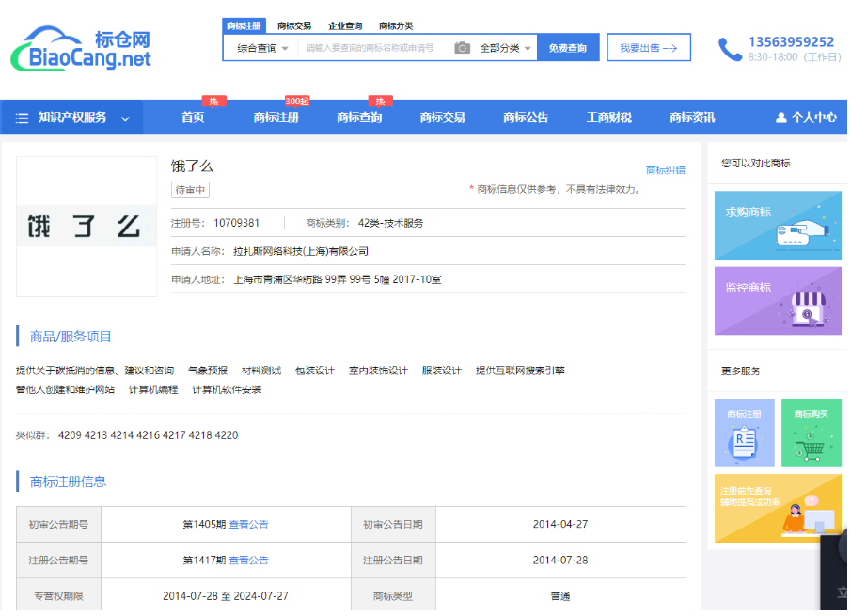Click the 提供互联网搜索引擎 service item
This screenshot has width=851, height=616.
pos(521,371)
